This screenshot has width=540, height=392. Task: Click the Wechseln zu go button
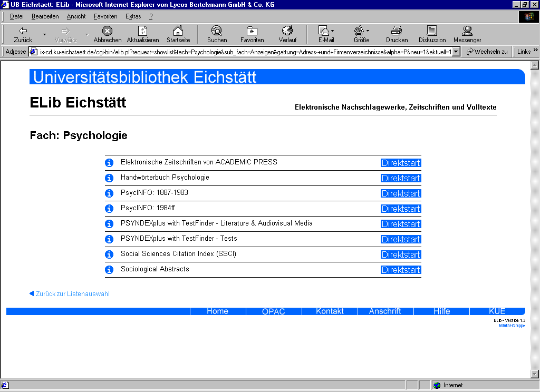coord(487,52)
